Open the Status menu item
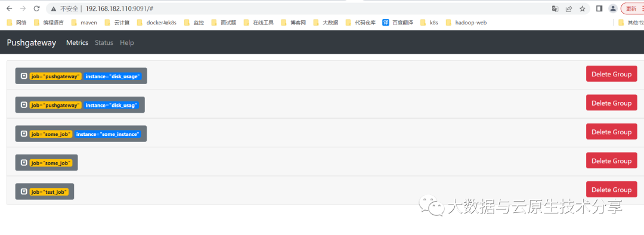The height and width of the screenshot is (235, 644). (104, 43)
